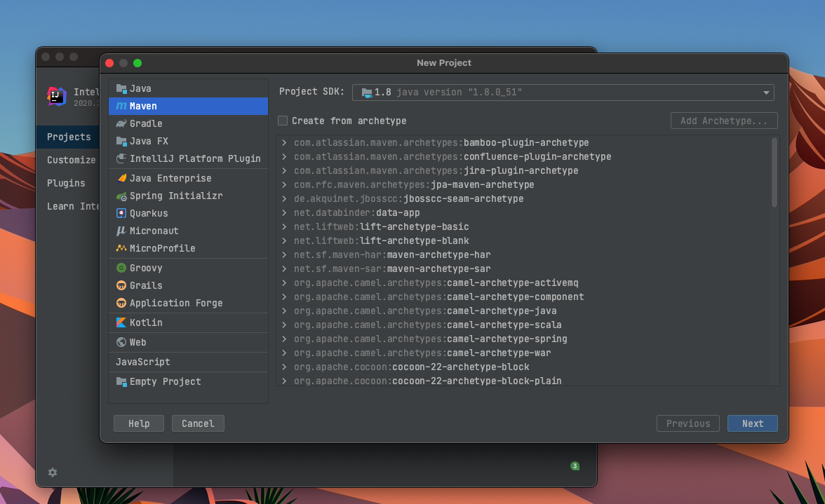
Task: Expand jbosscc-seam-archetype entry
Action: coord(284,198)
